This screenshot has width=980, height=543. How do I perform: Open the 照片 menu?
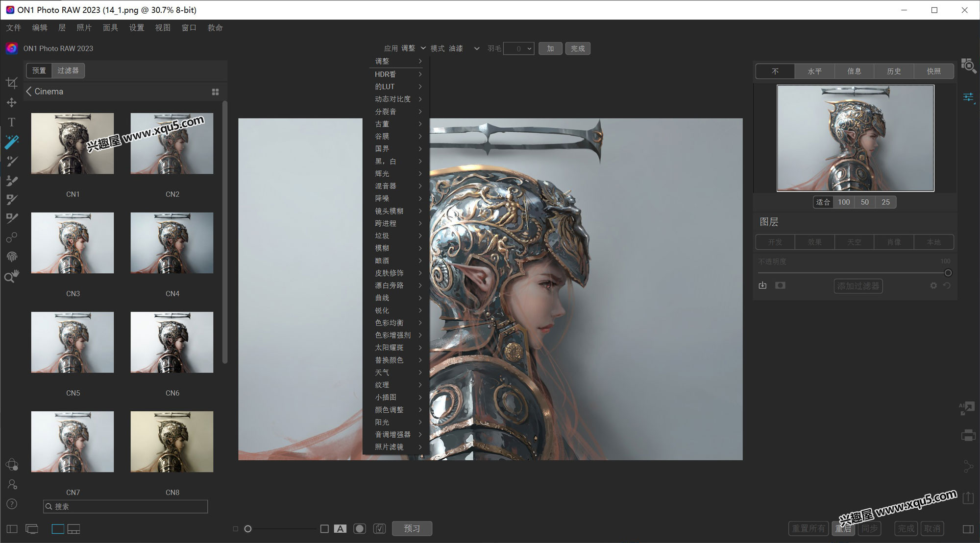[x=84, y=28]
